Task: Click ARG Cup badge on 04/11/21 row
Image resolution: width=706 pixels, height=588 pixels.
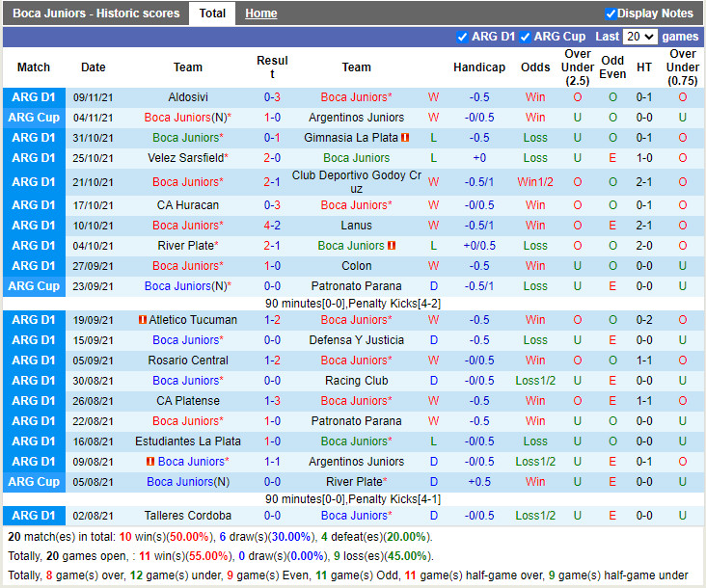Action: click(34, 118)
